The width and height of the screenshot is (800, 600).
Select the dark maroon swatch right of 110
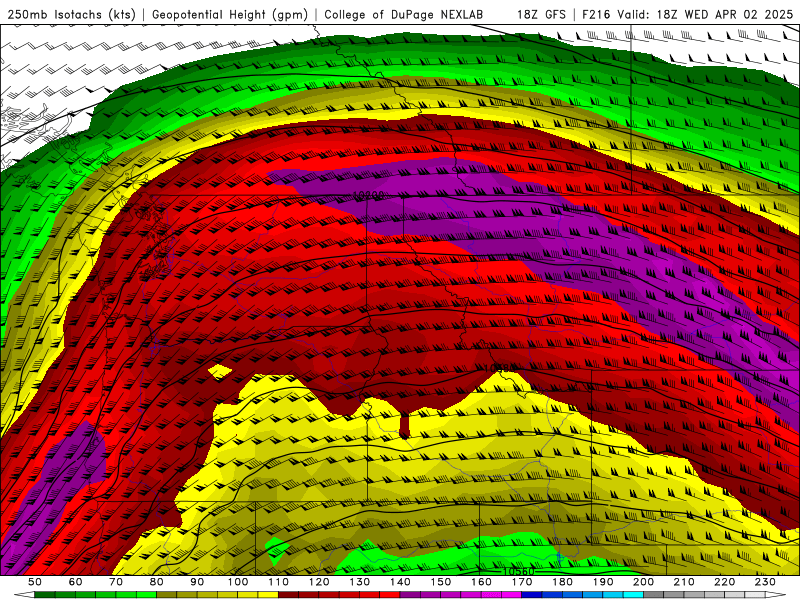tap(289, 595)
